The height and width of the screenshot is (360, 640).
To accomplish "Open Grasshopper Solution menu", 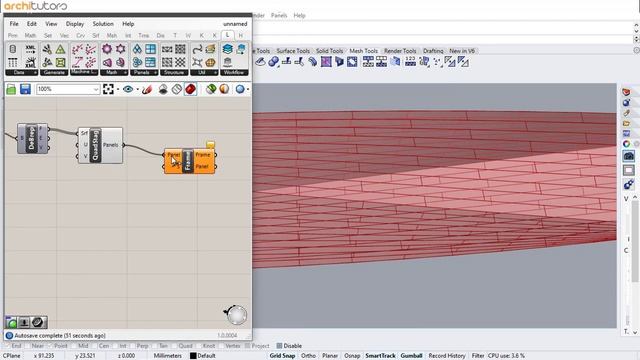I will click(x=103, y=24).
